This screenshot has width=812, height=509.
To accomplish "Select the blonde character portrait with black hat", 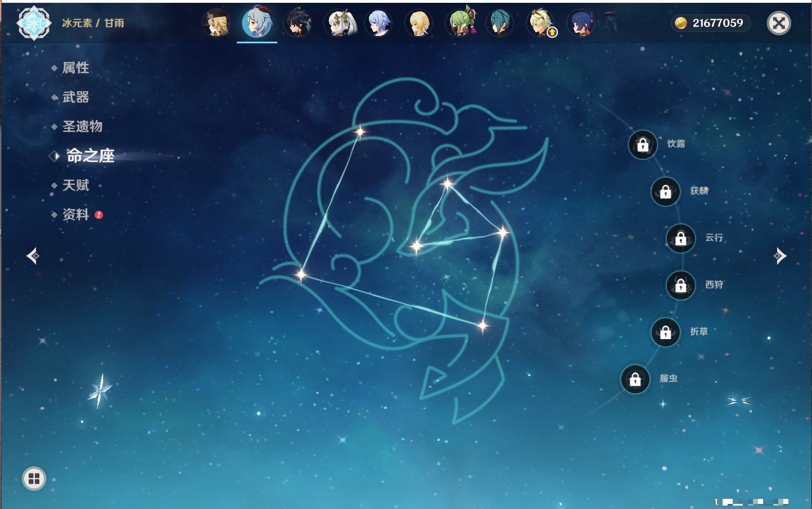I will click(216, 23).
